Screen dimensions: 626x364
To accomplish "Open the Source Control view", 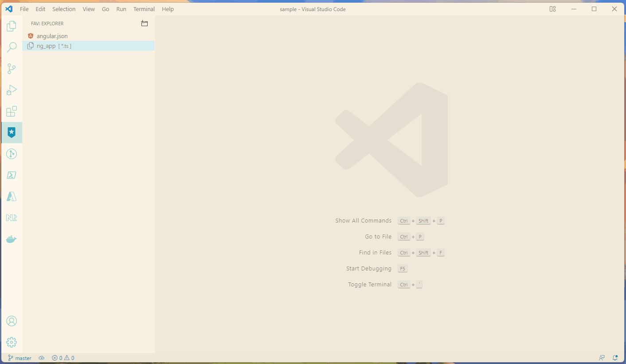I will [12, 69].
